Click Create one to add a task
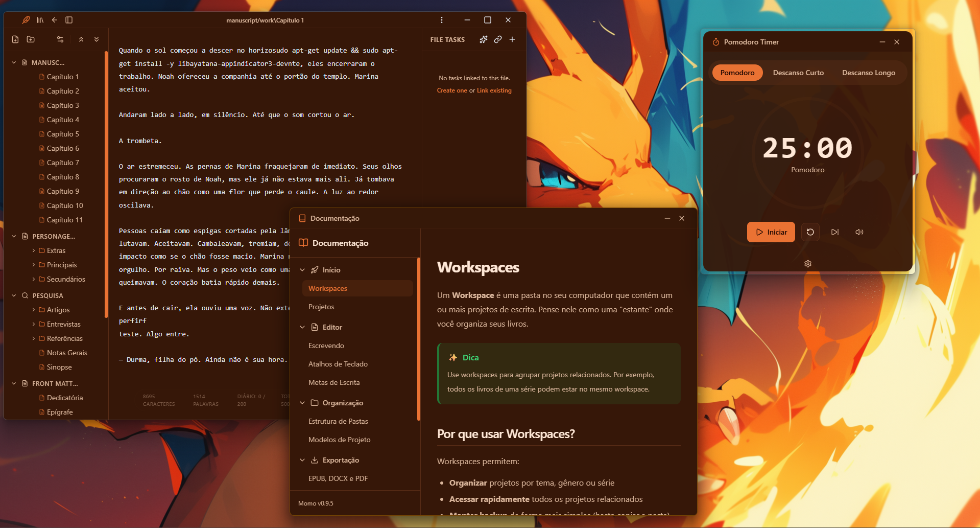This screenshot has width=980, height=528. tap(451, 90)
